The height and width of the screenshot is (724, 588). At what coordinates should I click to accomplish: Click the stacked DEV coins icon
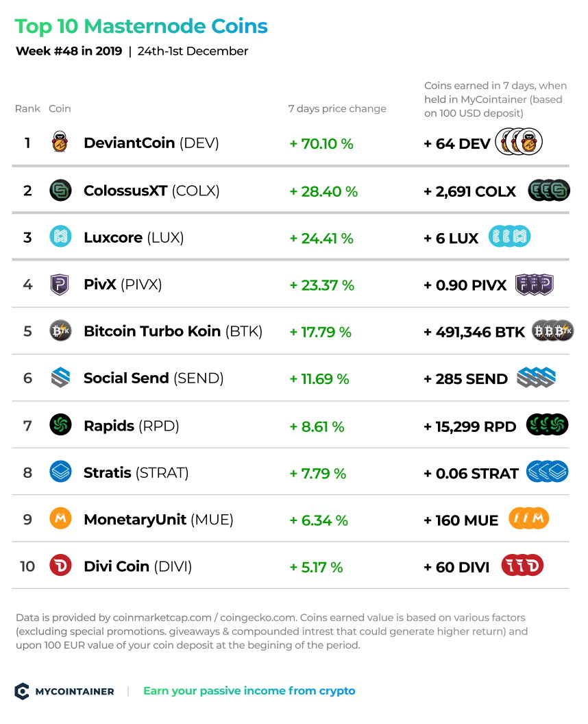tap(519, 142)
